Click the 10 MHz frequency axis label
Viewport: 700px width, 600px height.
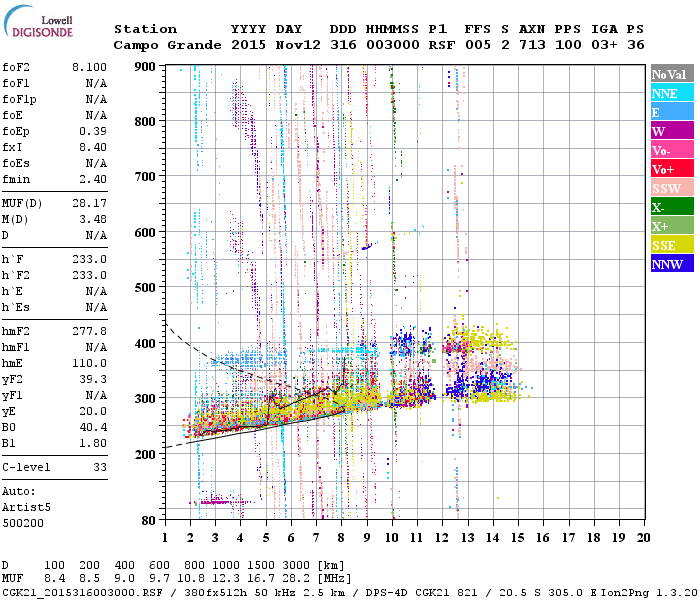click(x=392, y=538)
